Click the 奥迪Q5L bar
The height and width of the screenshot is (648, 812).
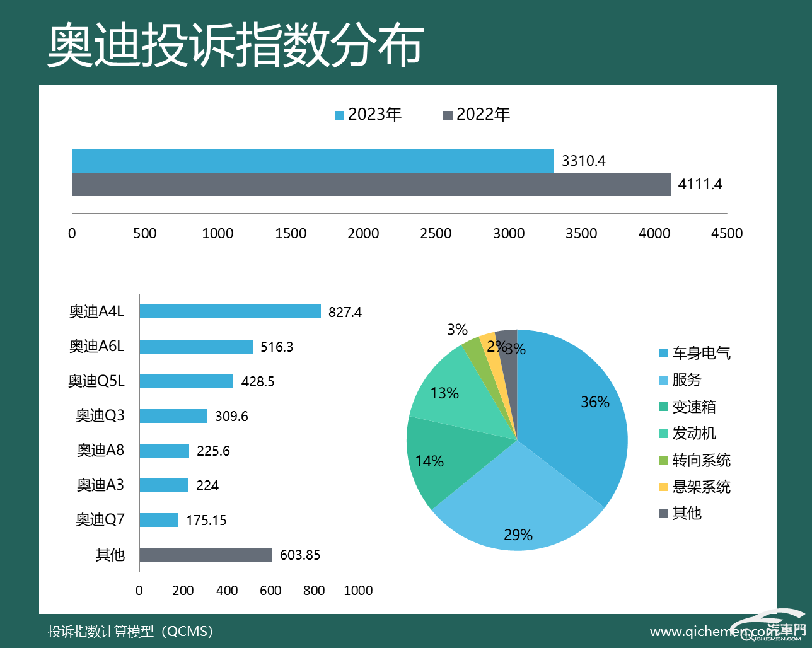[187, 381]
